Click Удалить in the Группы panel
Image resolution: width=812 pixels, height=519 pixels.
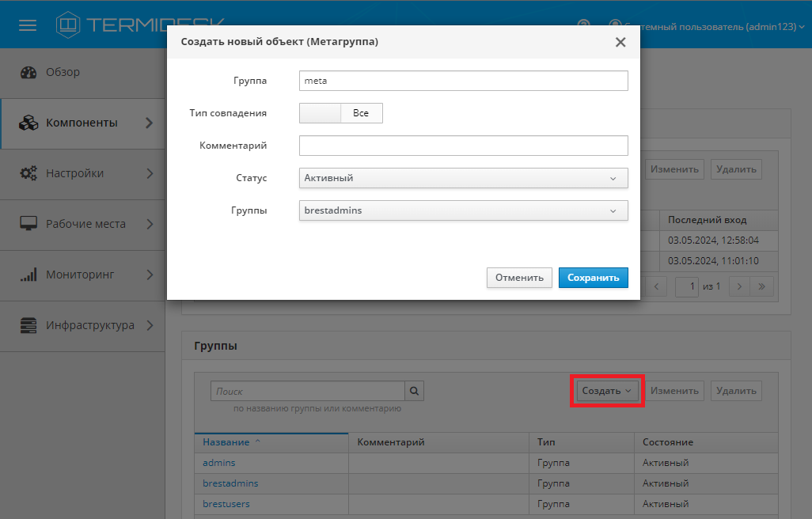736,391
